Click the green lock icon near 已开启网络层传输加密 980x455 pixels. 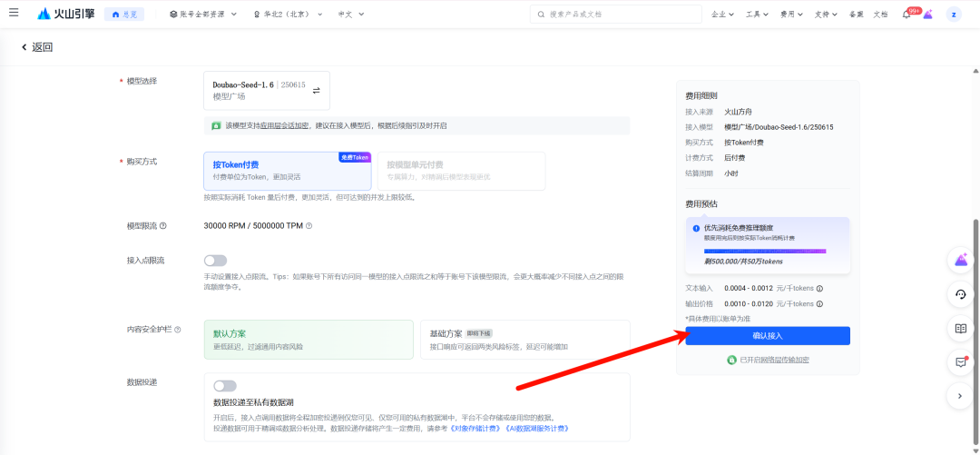(731, 360)
